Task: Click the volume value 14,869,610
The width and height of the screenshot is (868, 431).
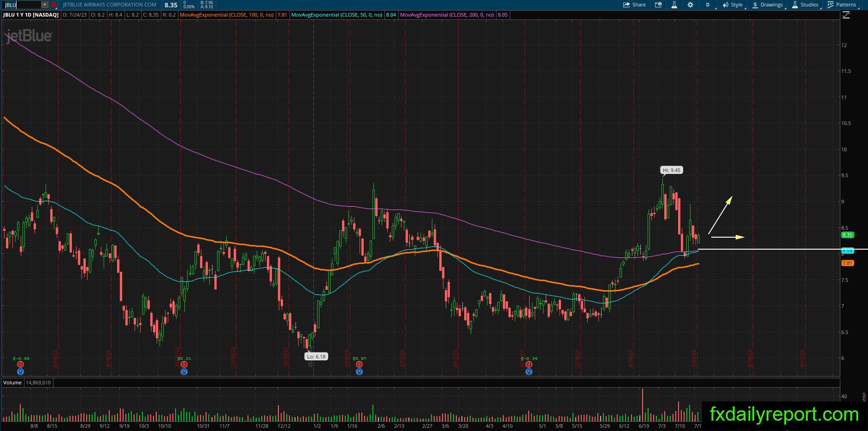Action: point(38,383)
